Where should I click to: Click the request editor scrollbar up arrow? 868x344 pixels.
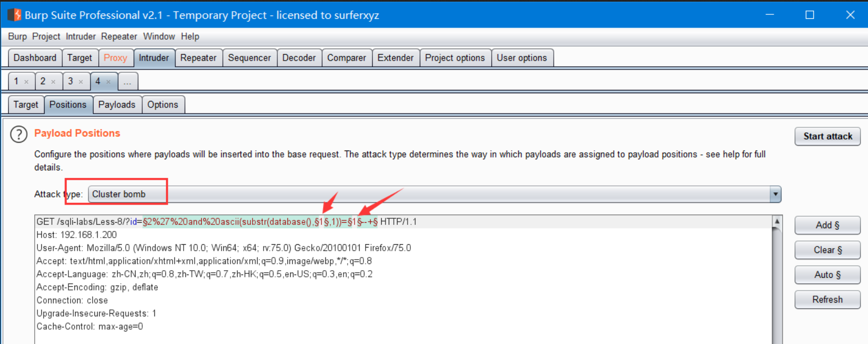(x=777, y=222)
